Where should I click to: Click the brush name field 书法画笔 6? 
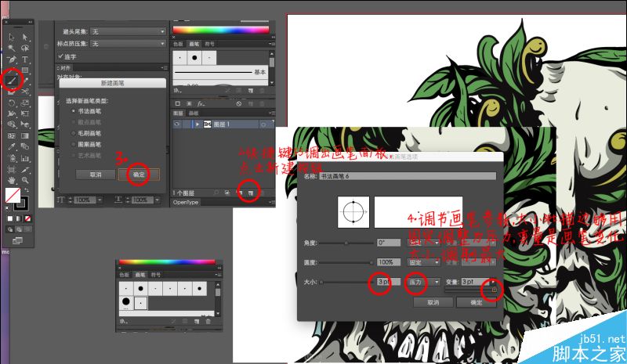pos(408,176)
